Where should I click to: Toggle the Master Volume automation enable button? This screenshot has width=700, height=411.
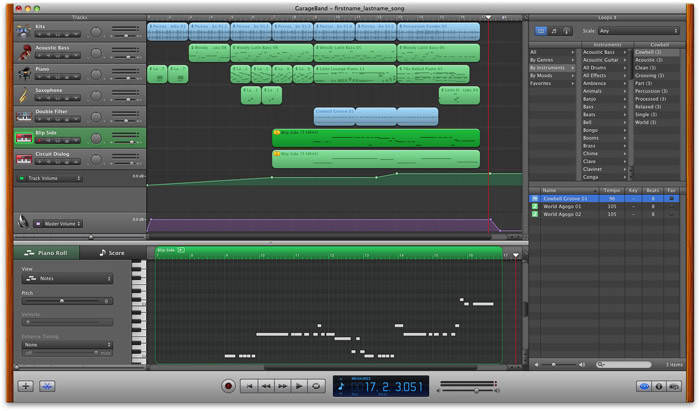point(38,224)
